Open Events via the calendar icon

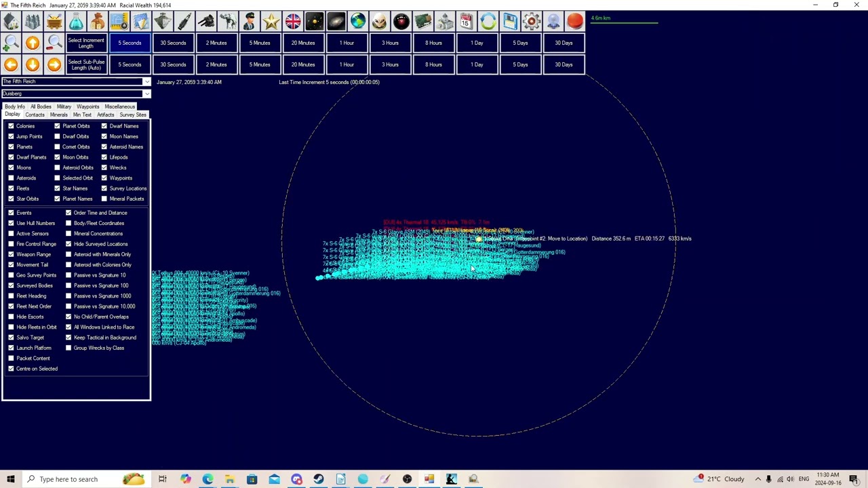[x=467, y=22]
